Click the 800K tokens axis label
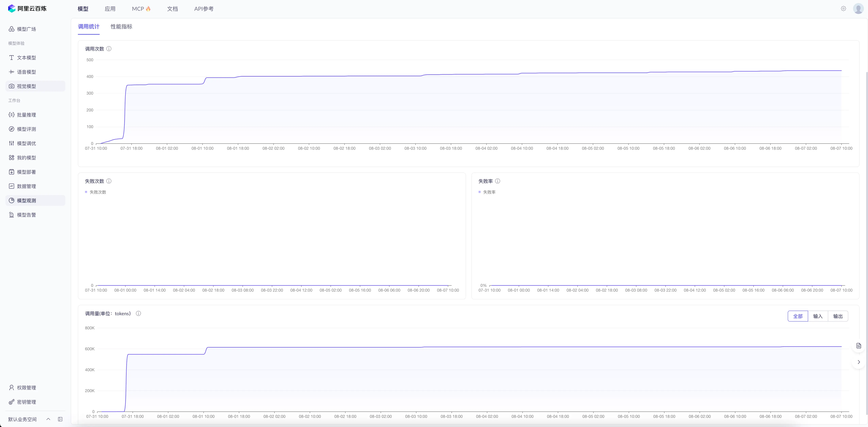 (90, 328)
